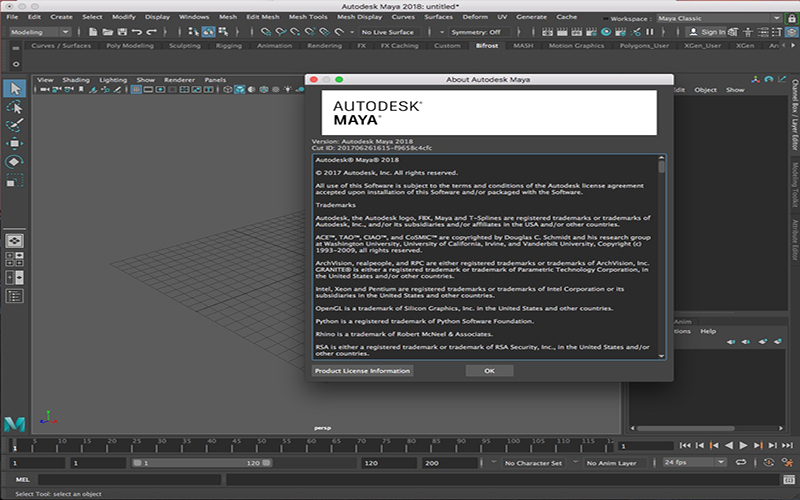Click Product License Information button
Screen dimensions: 800x500
point(362,371)
